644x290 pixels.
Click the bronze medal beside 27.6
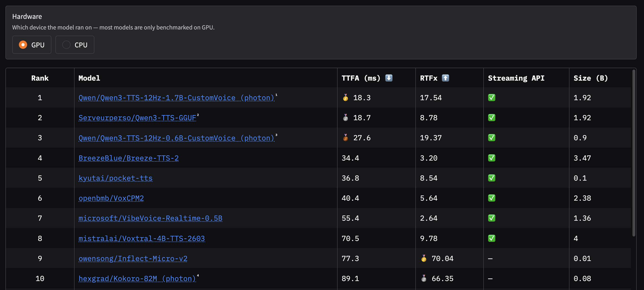[346, 138]
